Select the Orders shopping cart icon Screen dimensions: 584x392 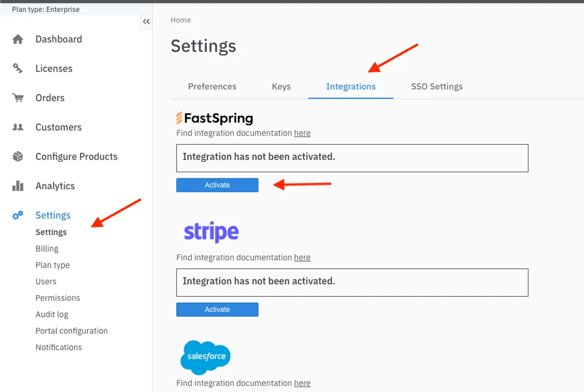point(17,98)
